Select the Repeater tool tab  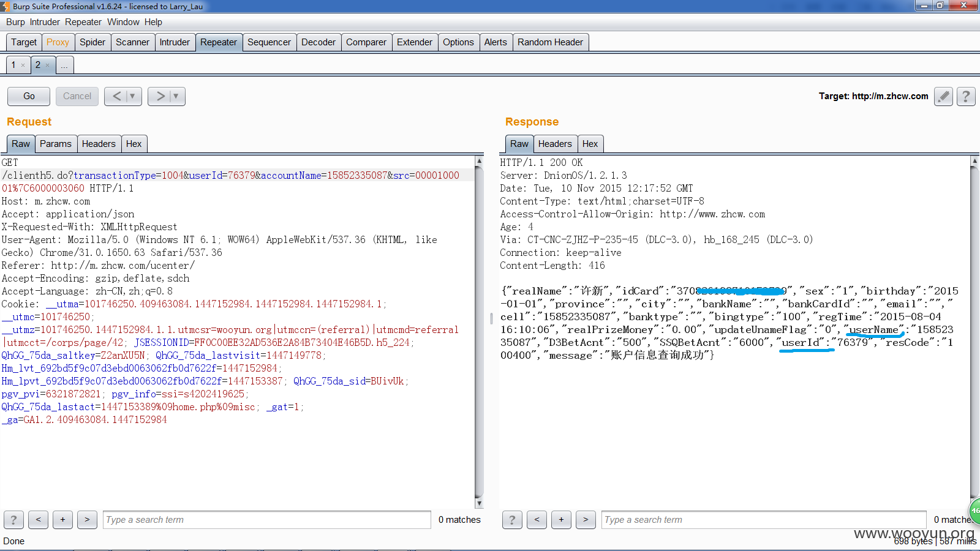[219, 42]
